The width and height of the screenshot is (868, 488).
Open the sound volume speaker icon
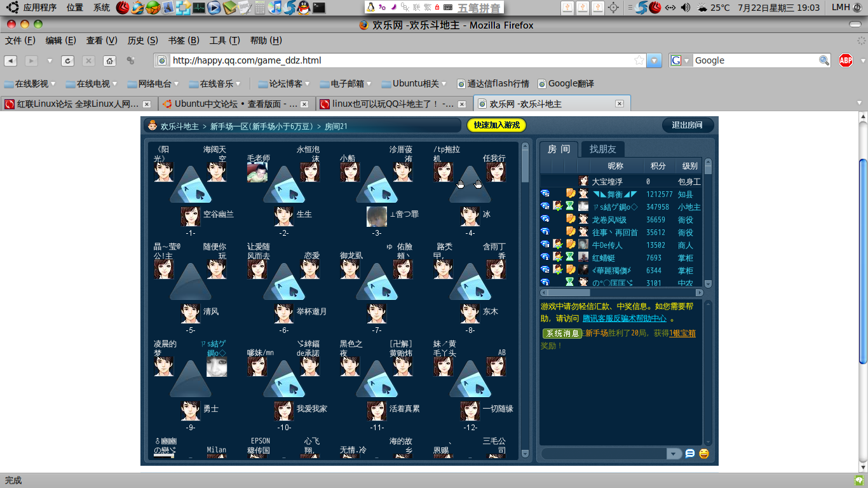(x=685, y=8)
